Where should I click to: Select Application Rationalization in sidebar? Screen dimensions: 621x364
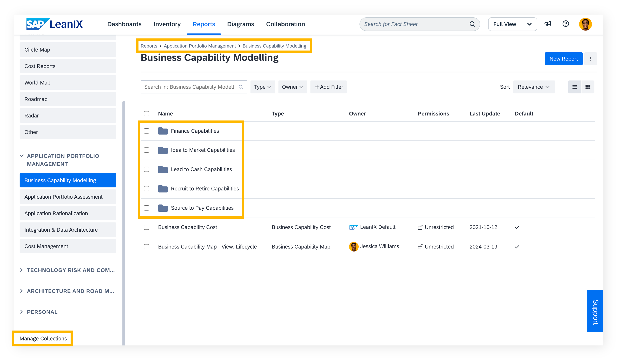click(68, 213)
